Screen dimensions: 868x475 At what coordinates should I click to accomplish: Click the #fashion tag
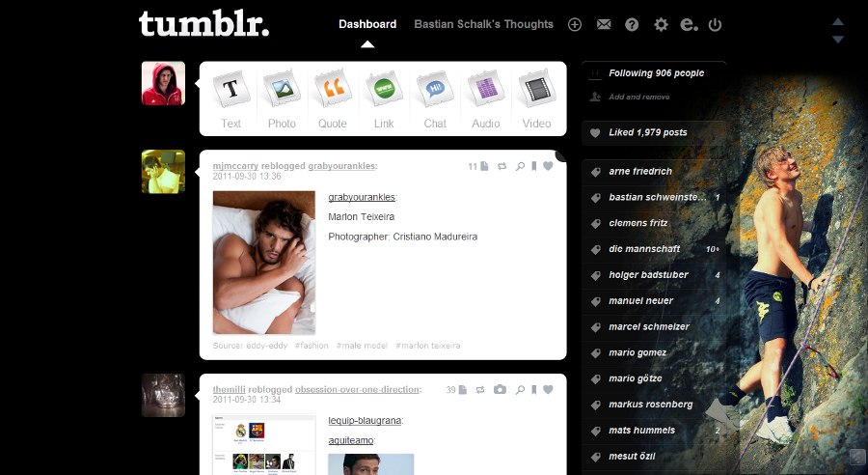coord(312,346)
